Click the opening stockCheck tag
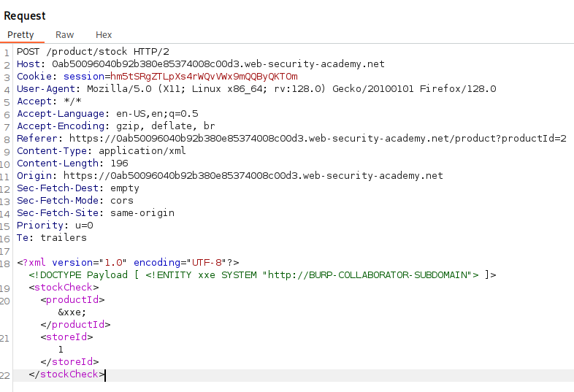Viewport: 574px width, 392px height. click(64, 288)
